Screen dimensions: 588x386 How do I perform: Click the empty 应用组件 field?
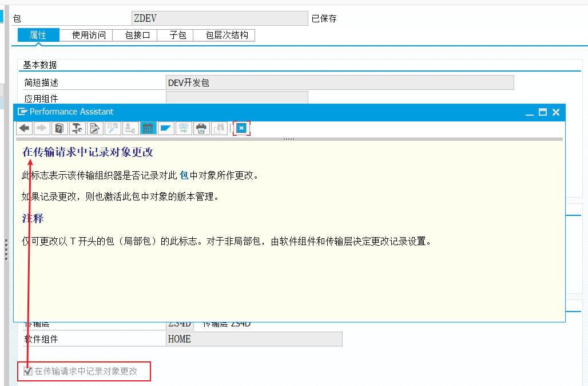[237, 97]
